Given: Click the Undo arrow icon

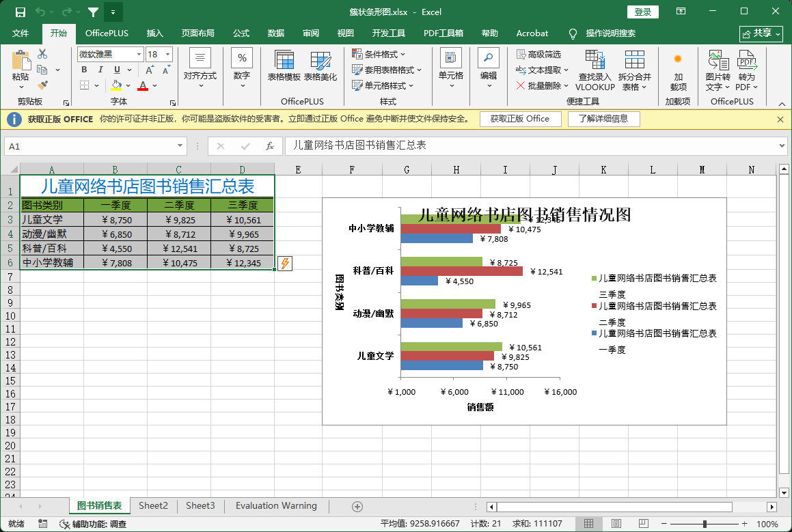Looking at the screenshot, I should tap(42, 12).
